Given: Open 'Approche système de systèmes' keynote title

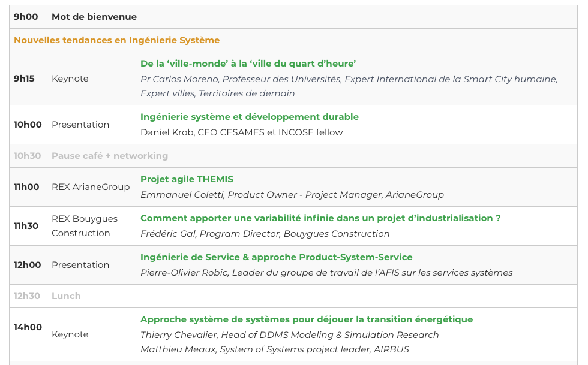Looking at the screenshot, I should 306,319.
